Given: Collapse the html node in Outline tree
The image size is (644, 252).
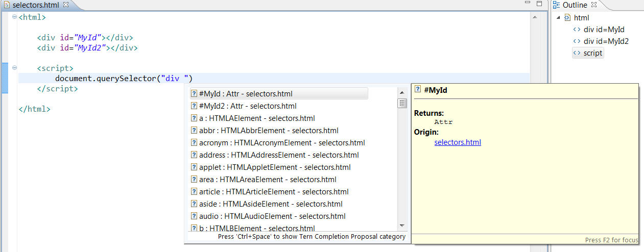Looking at the screenshot, I should point(559,18).
